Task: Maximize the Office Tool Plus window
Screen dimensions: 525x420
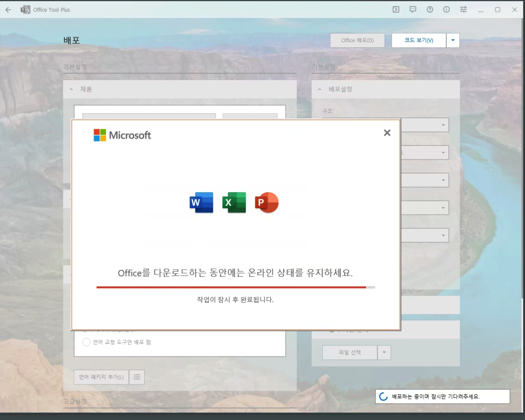Action: coord(498,10)
